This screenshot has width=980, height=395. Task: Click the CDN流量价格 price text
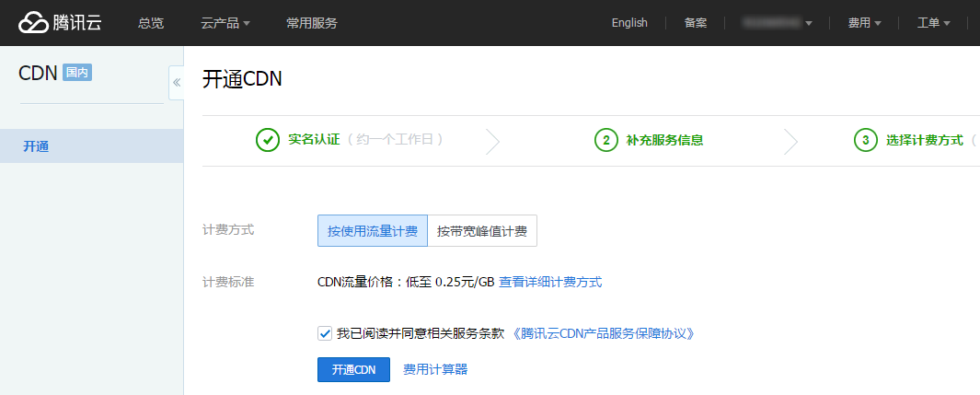[406, 282]
